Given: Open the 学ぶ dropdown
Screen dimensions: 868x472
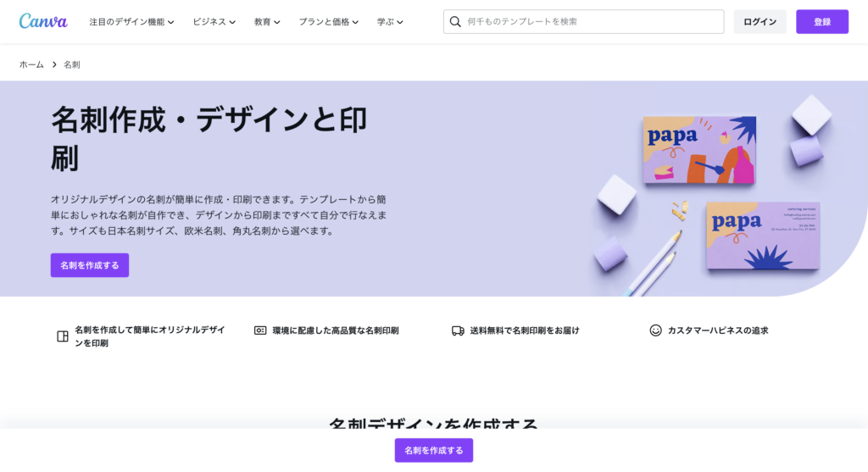Looking at the screenshot, I should pos(390,21).
